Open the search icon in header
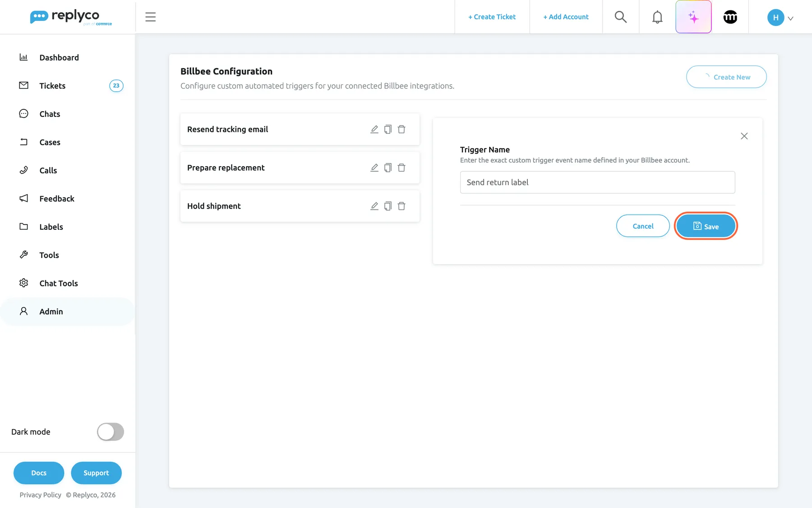This screenshot has height=508, width=812. (x=621, y=17)
